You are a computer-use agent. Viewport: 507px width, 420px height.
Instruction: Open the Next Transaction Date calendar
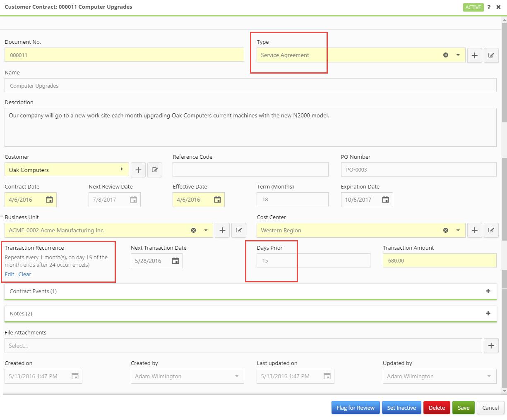(175, 260)
